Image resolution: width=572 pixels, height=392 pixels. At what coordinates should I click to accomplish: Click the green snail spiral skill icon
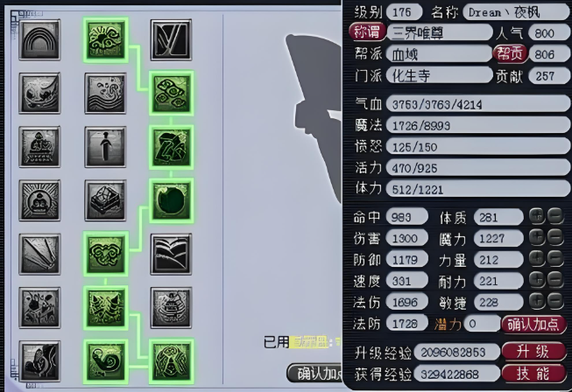coord(105,361)
